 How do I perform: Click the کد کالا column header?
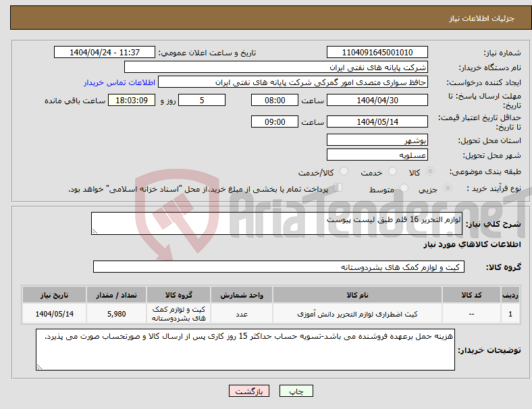pos(471,295)
